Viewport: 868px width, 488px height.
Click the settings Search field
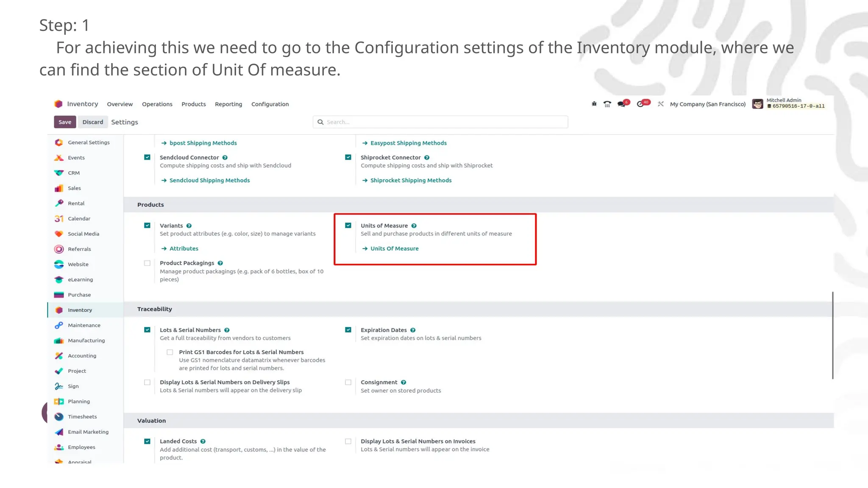pos(441,122)
